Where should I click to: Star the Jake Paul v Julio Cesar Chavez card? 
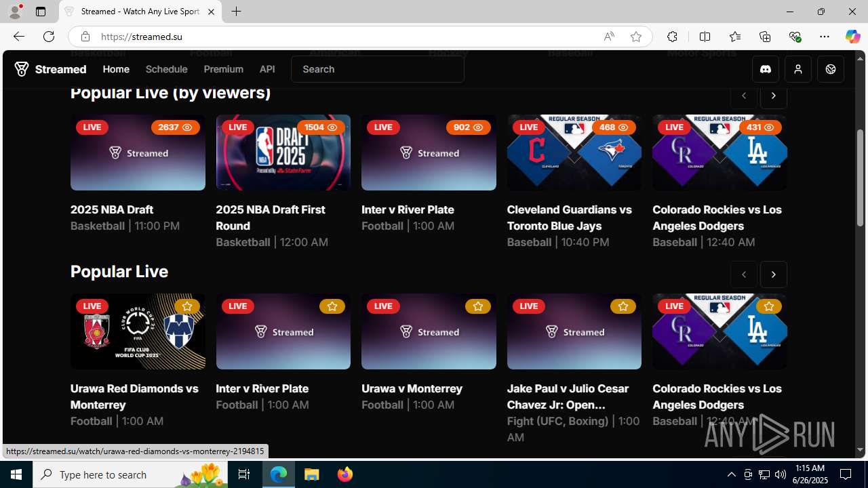point(623,306)
